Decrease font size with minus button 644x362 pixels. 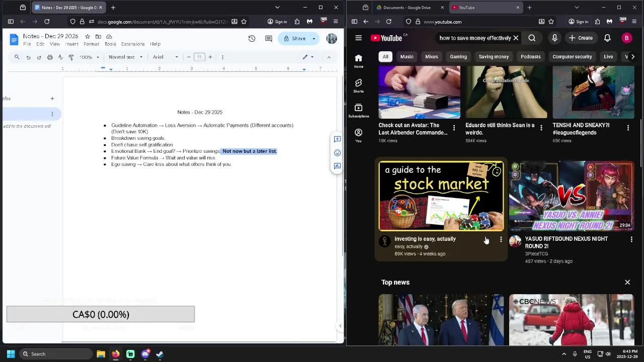click(x=189, y=57)
